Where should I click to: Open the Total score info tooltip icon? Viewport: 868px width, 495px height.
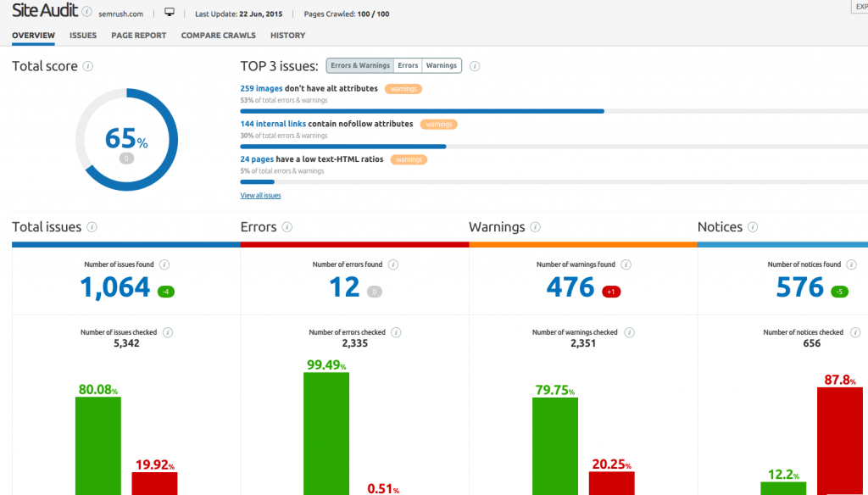coord(90,66)
